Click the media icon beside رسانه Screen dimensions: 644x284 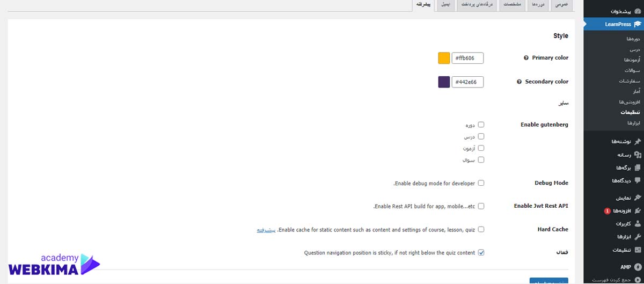coord(637,155)
